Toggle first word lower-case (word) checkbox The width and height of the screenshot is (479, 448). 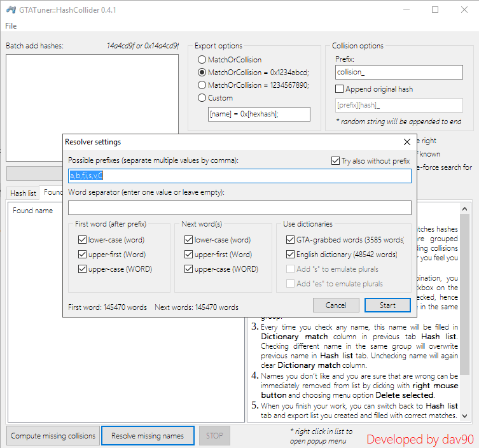click(x=82, y=240)
